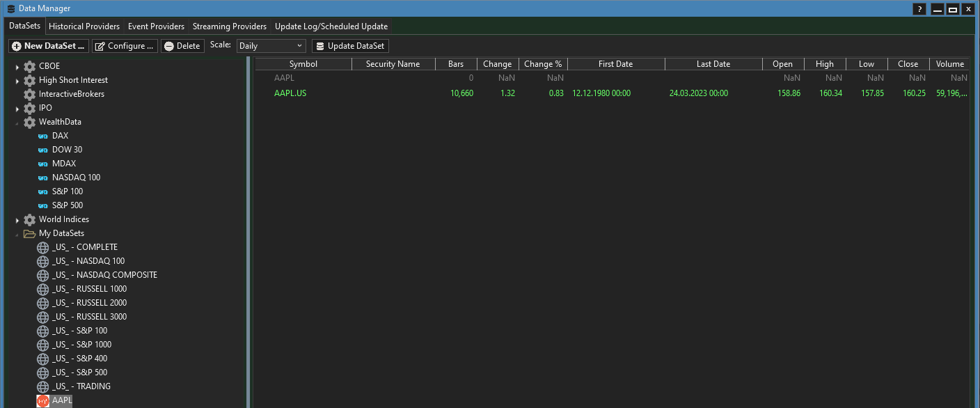980x408 pixels.
Task: Sort by the Security Name column header
Action: coord(393,64)
